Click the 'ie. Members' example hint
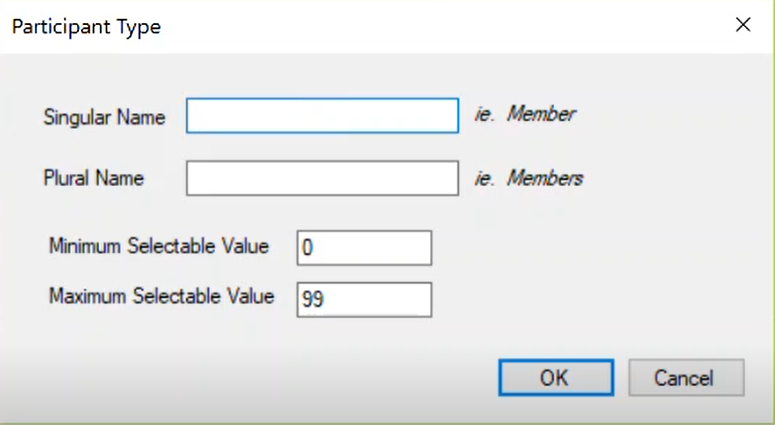 point(529,178)
